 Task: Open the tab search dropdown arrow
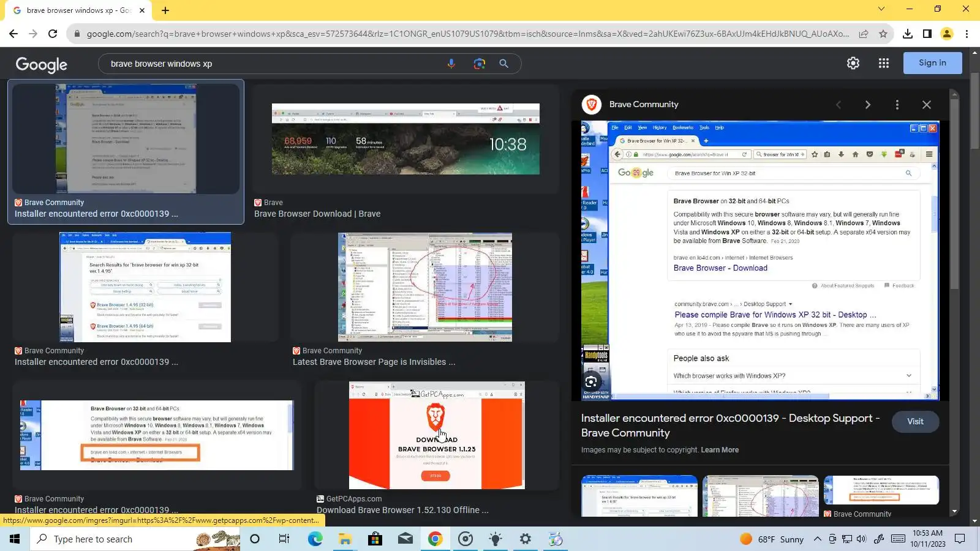[881, 9]
